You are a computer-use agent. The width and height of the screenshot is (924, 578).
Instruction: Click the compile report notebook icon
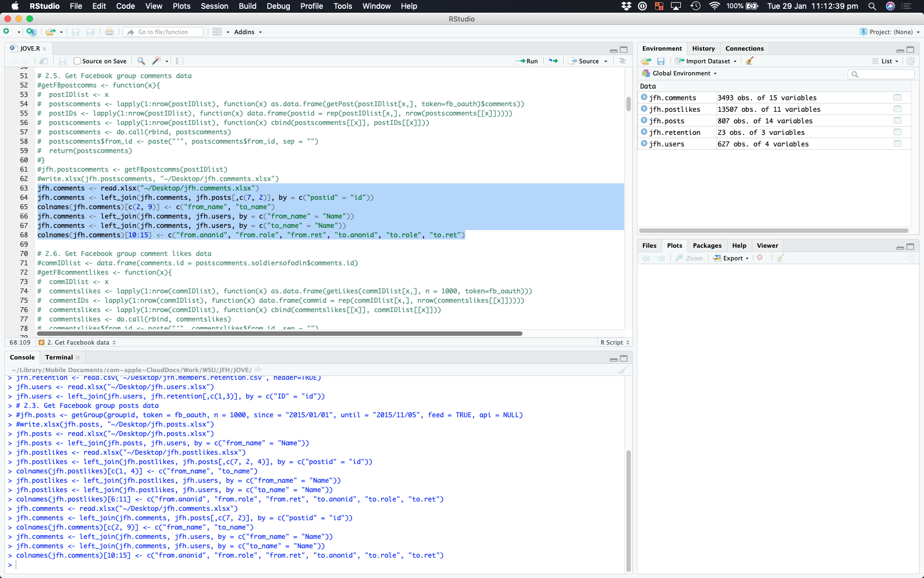[180, 61]
